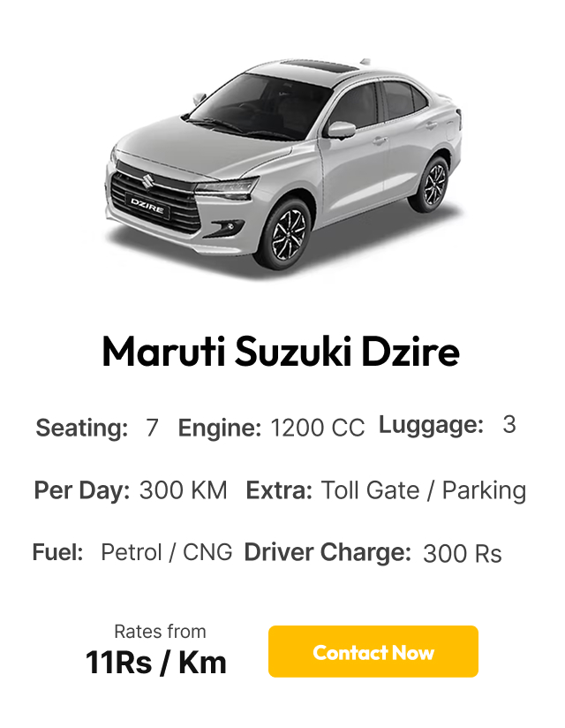Click the Driver Charge label
The width and height of the screenshot is (565, 728).
tap(328, 552)
